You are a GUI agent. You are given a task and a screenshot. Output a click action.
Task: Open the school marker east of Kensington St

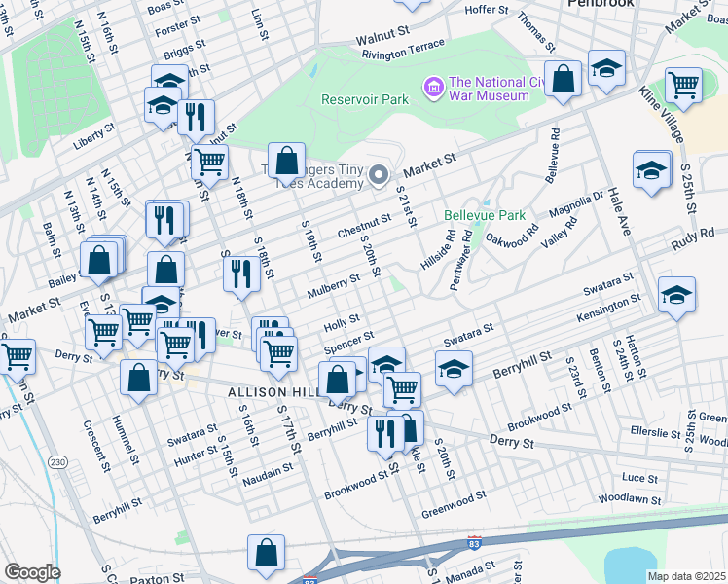point(676,299)
